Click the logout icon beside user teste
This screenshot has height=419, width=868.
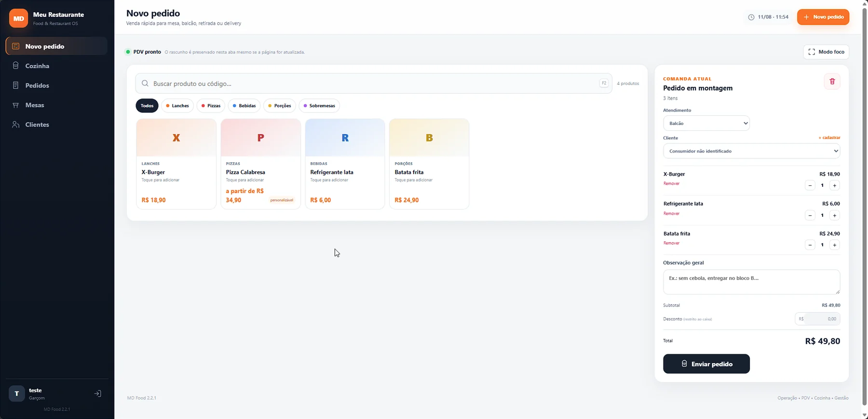(97, 394)
